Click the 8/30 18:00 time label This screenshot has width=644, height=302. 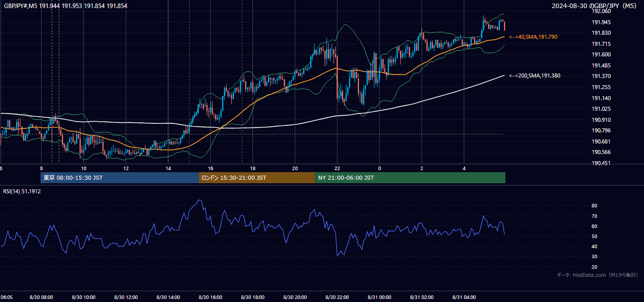(x=253, y=297)
